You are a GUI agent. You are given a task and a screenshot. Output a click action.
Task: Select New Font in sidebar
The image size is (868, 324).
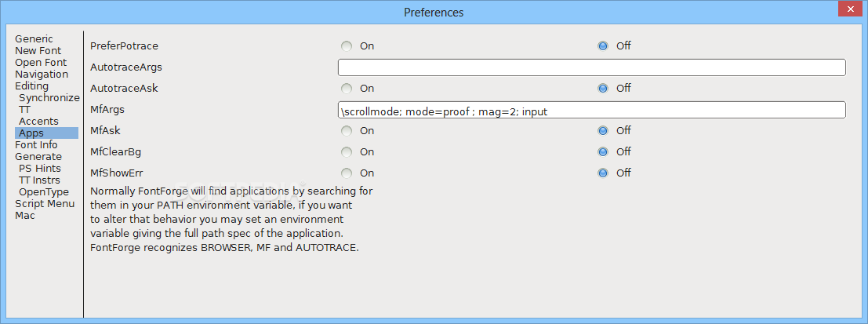click(x=38, y=50)
